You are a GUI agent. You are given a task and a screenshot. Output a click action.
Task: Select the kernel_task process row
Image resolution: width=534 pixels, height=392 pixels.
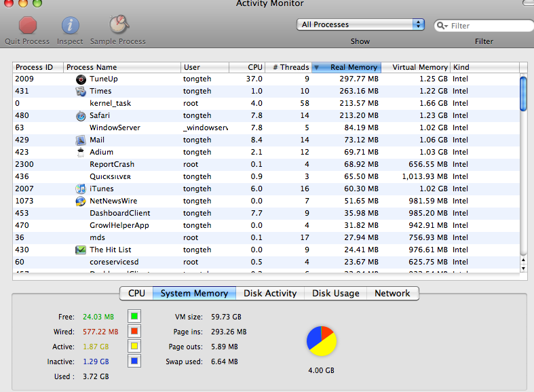point(266,104)
